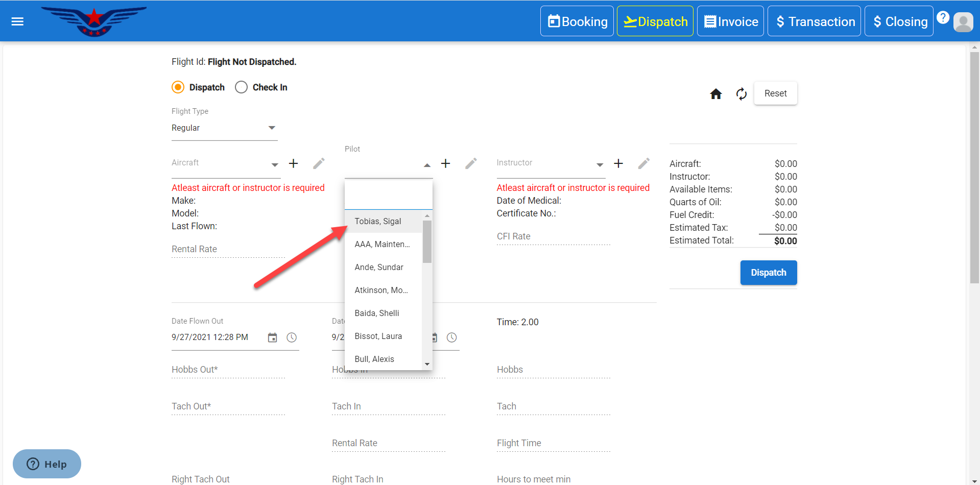
Task: Click the user profile avatar
Action: coord(963,22)
